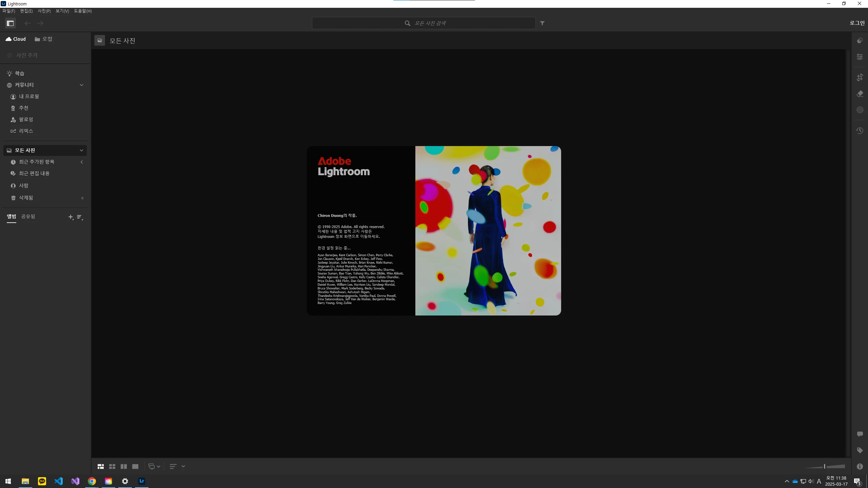Screen dimensions: 868x488
Task: Click the search filter funnel icon
Action: pos(542,23)
